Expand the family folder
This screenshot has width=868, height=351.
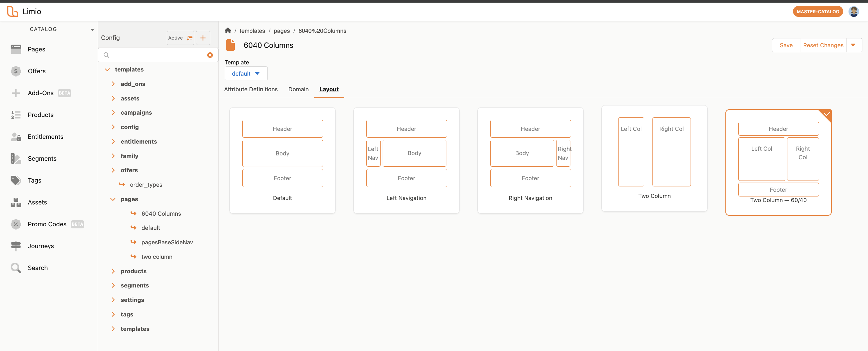pyautogui.click(x=113, y=156)
